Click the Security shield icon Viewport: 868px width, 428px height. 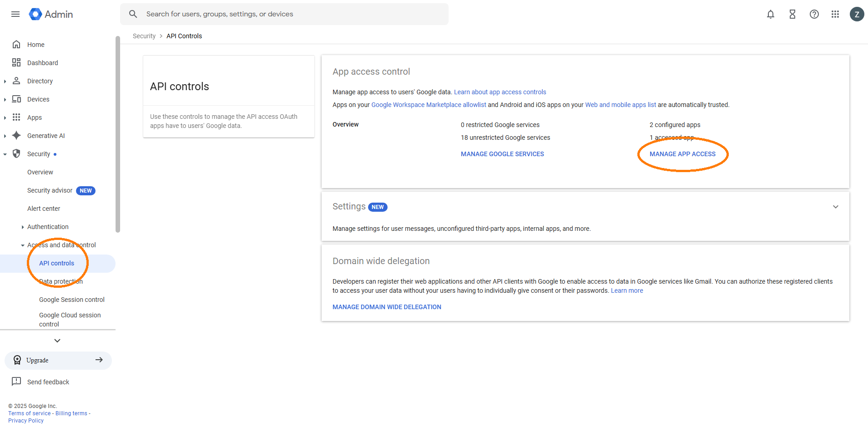(16, 153)
